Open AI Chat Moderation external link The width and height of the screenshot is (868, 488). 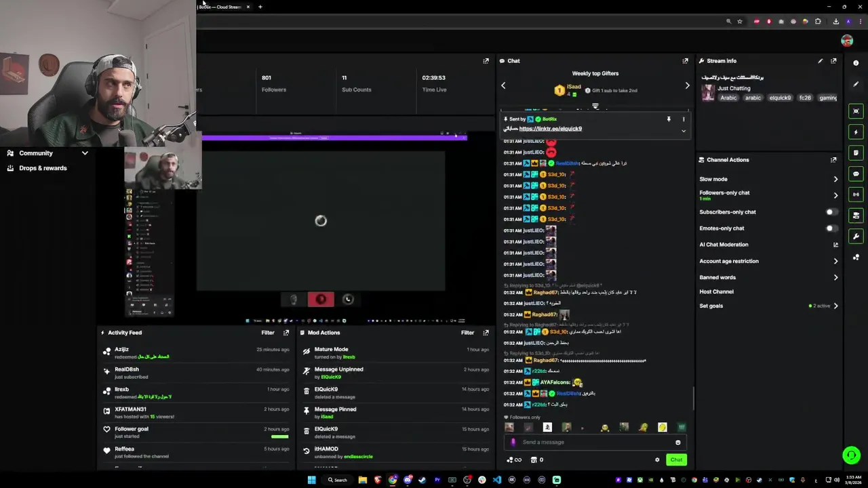(x=835, y=245)
